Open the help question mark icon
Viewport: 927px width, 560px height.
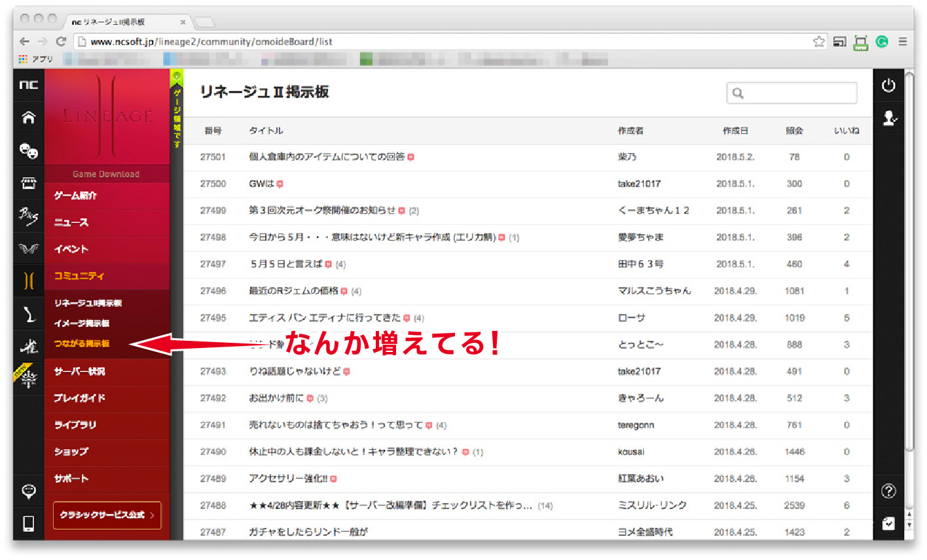coord(888,491)
